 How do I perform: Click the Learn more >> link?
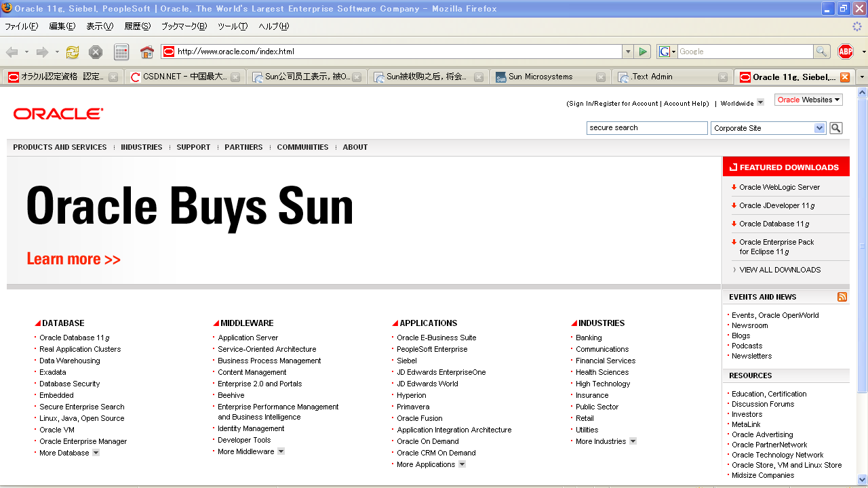[74, 259]
